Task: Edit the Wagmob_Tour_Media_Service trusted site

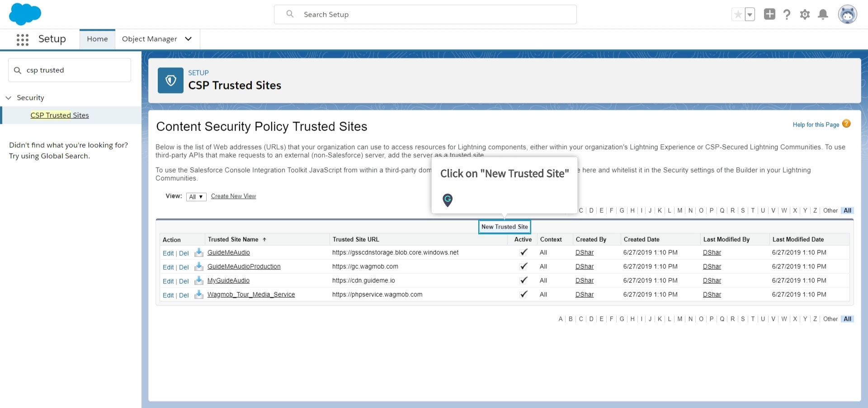Action: tap(168, 295)
